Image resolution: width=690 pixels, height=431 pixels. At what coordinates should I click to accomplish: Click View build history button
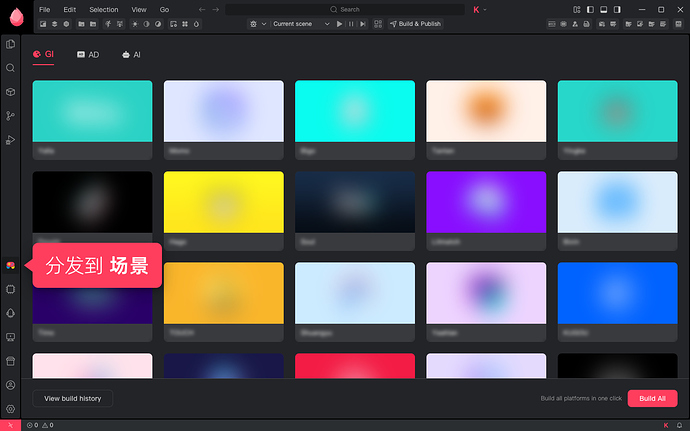click(x=73, y=398)
